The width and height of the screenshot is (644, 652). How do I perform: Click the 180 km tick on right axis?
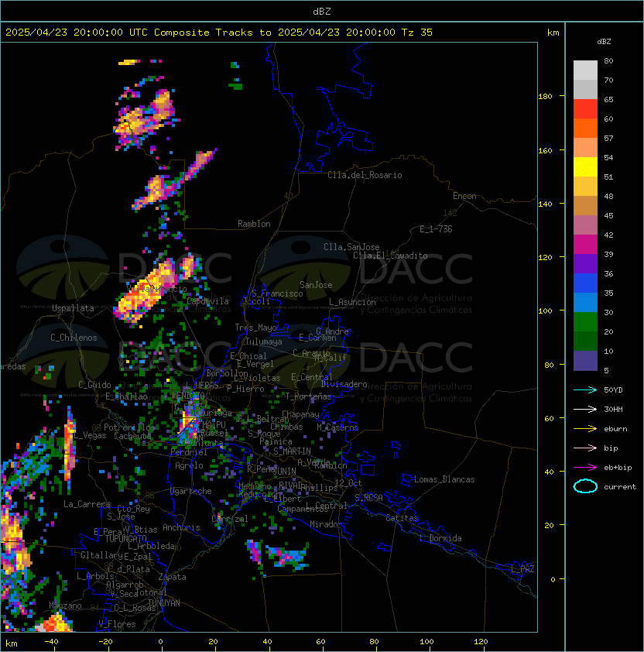pyautogui.click(x=545, y=97)
